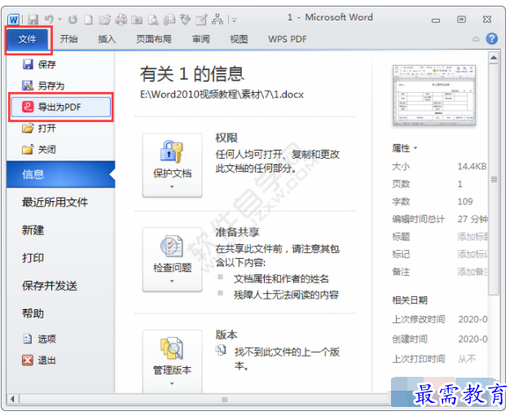This screenshot has width=514, height=420.
Task: Switch to the 插入 ribbon tab
Action: [x=107, y=39]
